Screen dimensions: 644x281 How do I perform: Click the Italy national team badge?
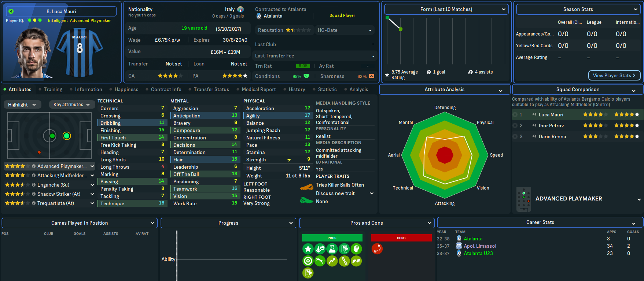(240, 10)
